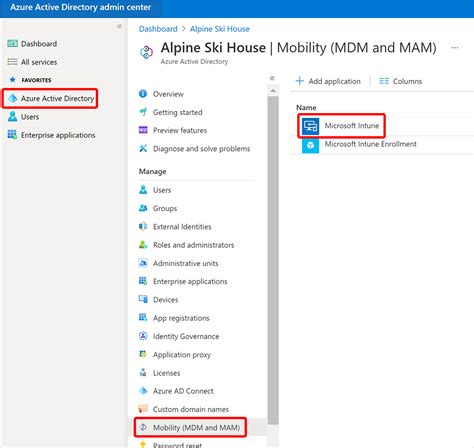
Task: Open Users in favorites list
Action: (30, 117)
